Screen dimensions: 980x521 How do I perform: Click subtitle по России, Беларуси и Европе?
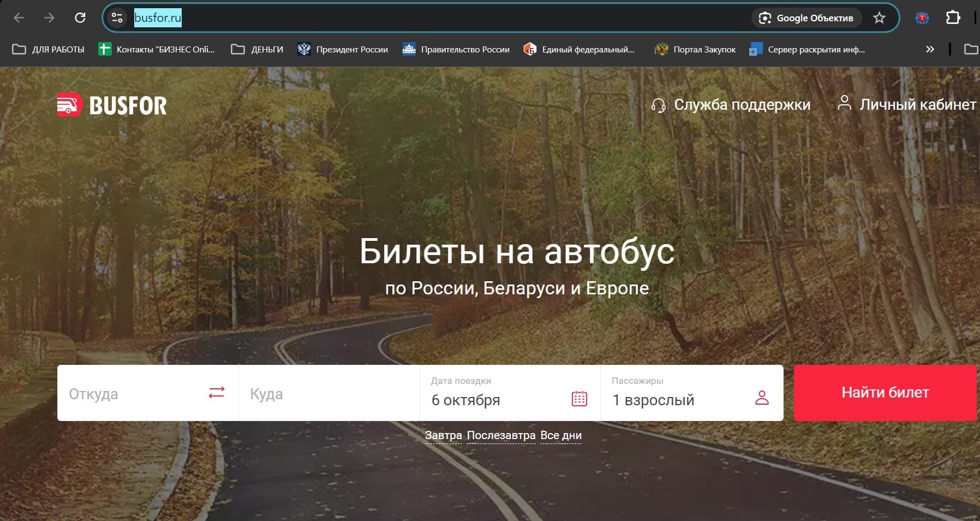517,288
